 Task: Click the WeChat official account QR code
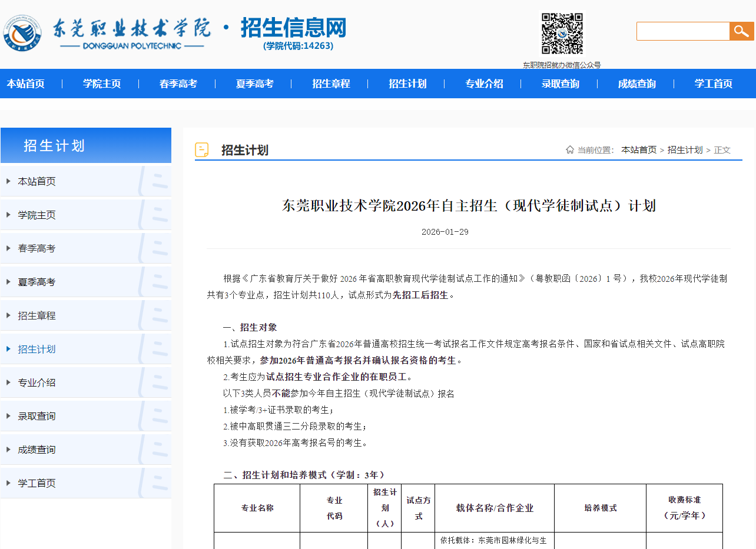563,34
